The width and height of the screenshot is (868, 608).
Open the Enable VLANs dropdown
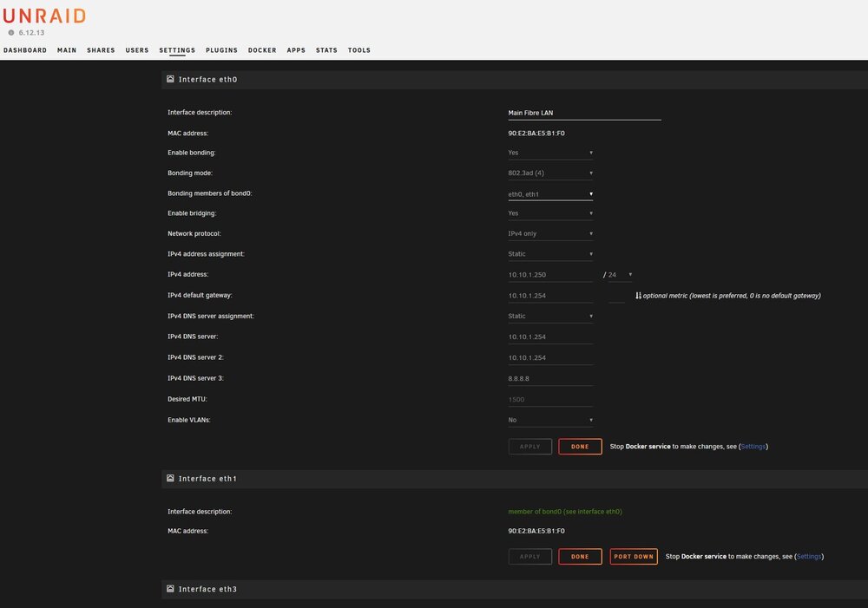[550, 420]
